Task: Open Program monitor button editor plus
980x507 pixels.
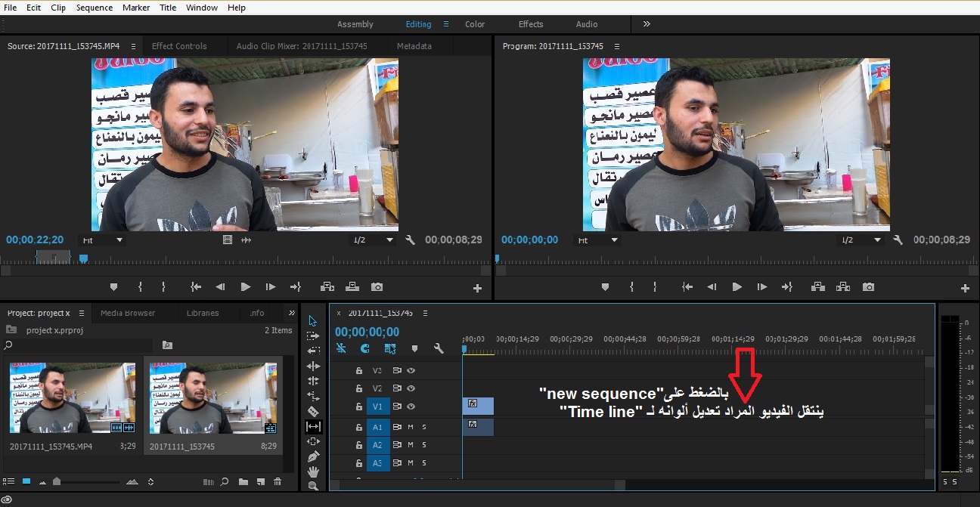Action: coord(965,288)
